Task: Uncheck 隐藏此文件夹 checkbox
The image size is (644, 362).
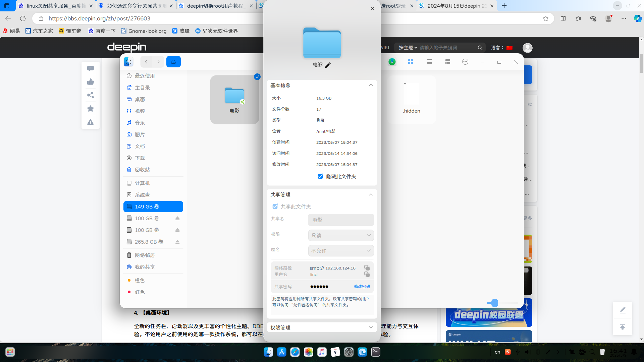Action: coord(320,176)
